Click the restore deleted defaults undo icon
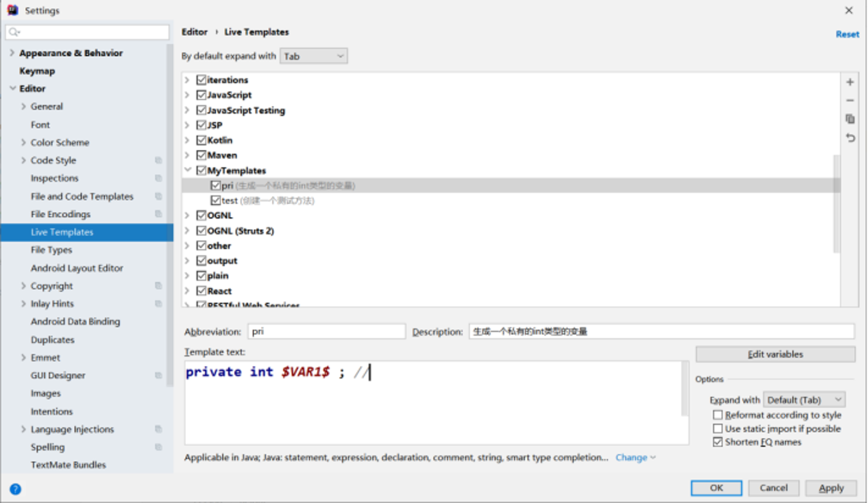 pyautogui.click(x=850, y=138)
